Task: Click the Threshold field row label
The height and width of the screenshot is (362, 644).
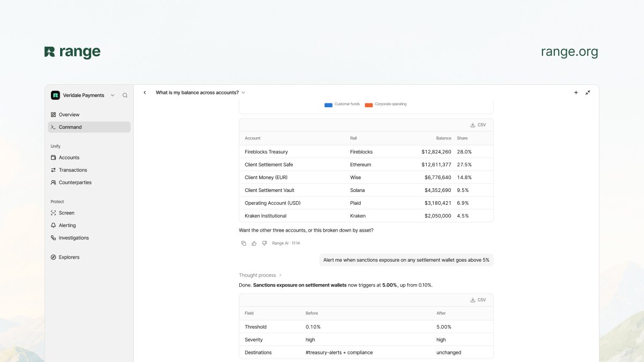Action: [255, 327]
